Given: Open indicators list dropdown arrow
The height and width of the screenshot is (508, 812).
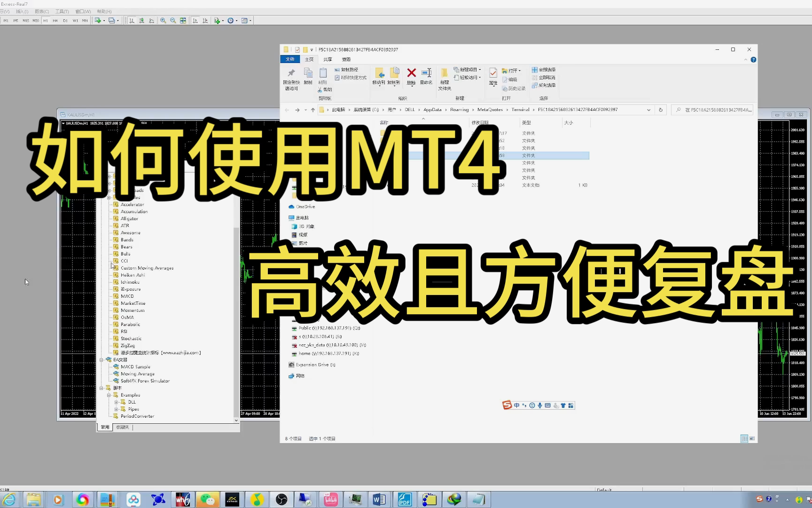Looking at the screenshot, I should point(223,21).
